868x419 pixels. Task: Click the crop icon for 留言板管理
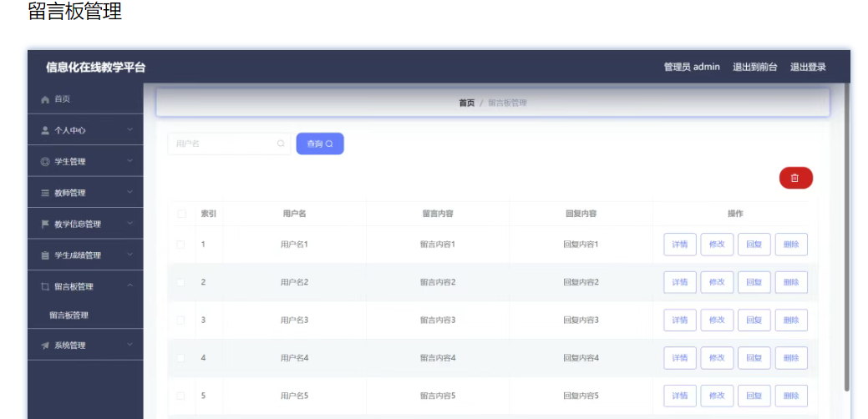coord(45,286)
